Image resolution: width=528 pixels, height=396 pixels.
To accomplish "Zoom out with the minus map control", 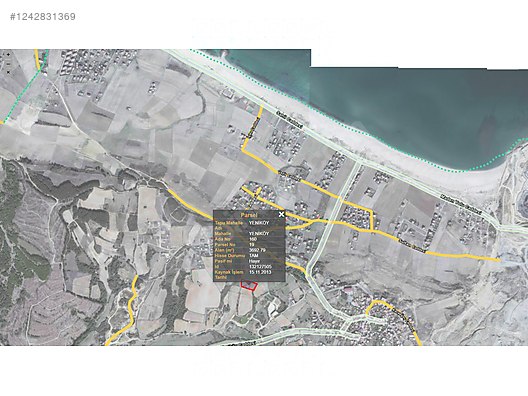I will pos(8,64).
